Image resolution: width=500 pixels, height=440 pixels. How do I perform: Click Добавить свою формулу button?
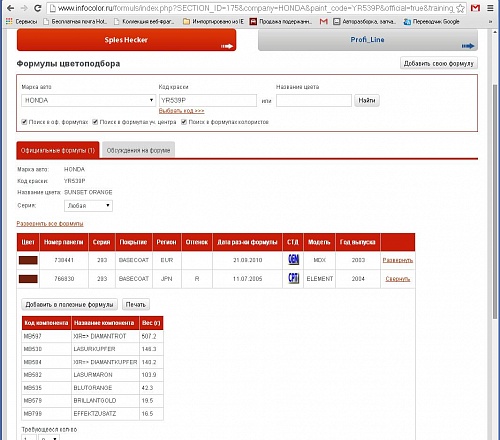(x=439, y=63)
